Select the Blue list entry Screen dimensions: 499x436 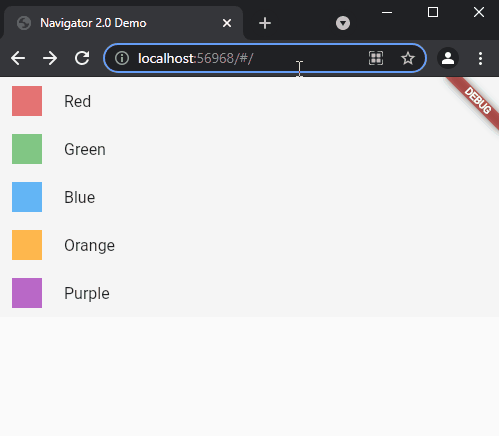click(x=249, y=197)
